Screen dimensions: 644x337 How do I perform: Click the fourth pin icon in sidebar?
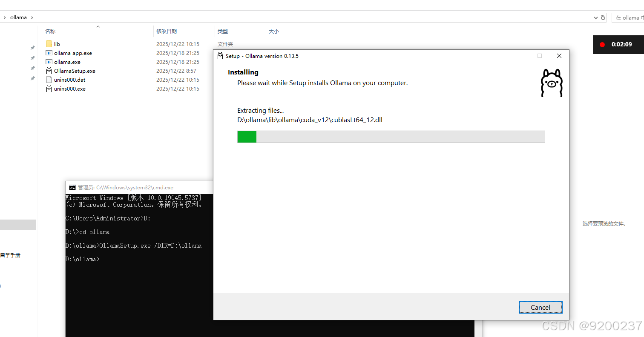[32, 78]
